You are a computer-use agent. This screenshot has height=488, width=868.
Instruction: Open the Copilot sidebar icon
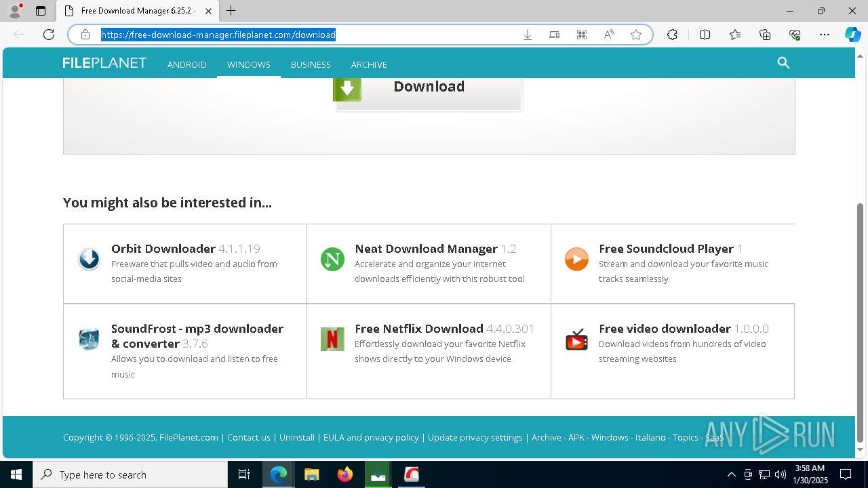click(x=852, y=35)
